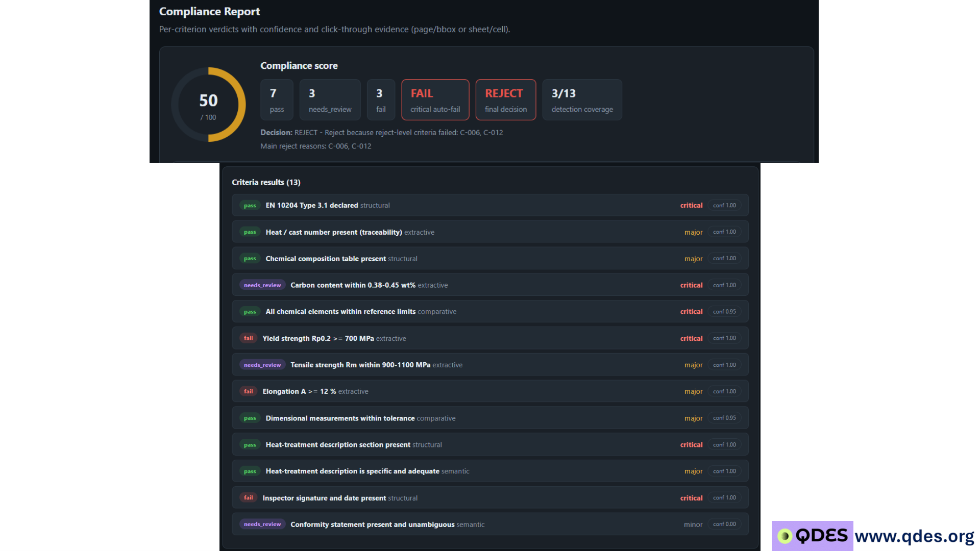Open Dimensional measurements within tolerance row
Viewport: 980px width, 551px height.
(490, 418)
